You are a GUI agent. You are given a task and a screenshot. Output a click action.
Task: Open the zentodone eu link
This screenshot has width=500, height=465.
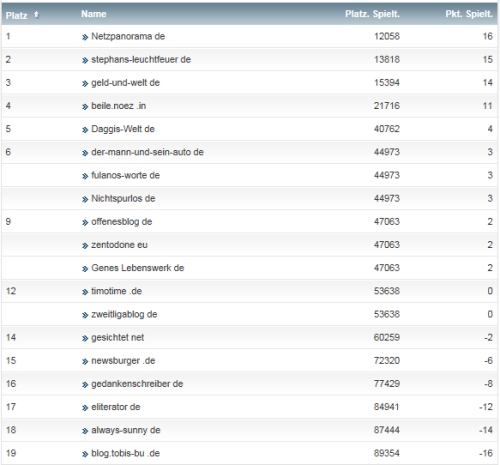119,245
